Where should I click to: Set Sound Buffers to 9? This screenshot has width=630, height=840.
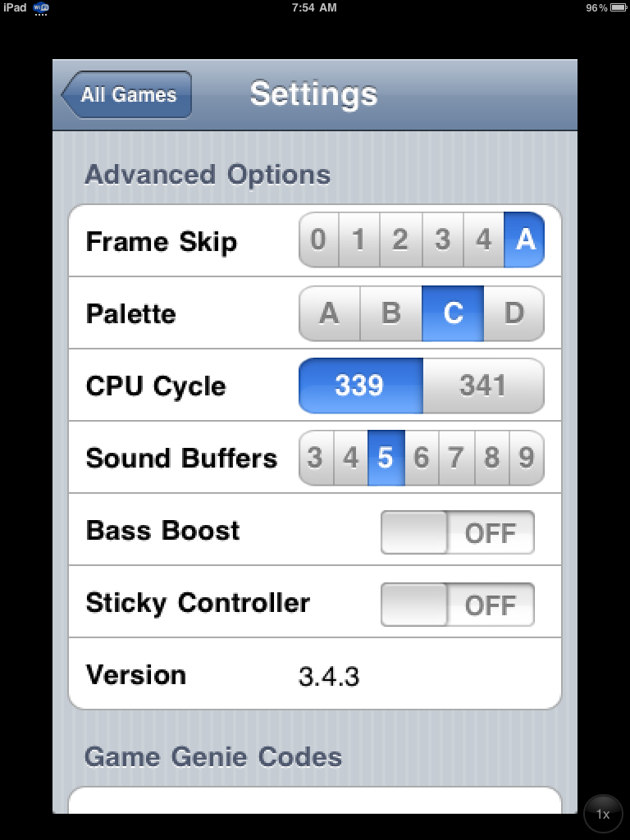[527, 458]
